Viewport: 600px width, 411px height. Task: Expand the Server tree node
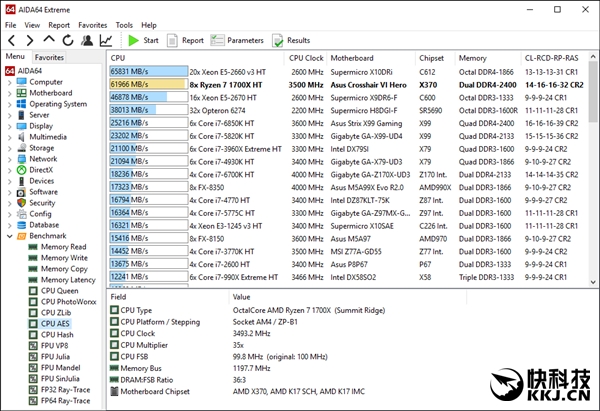[x=10, y=115]
